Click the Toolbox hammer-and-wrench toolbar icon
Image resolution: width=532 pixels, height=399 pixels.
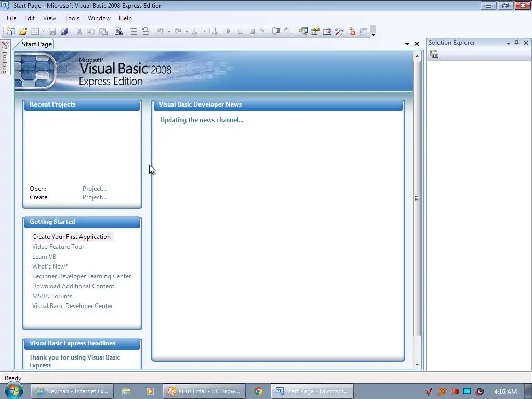[339, 31]
